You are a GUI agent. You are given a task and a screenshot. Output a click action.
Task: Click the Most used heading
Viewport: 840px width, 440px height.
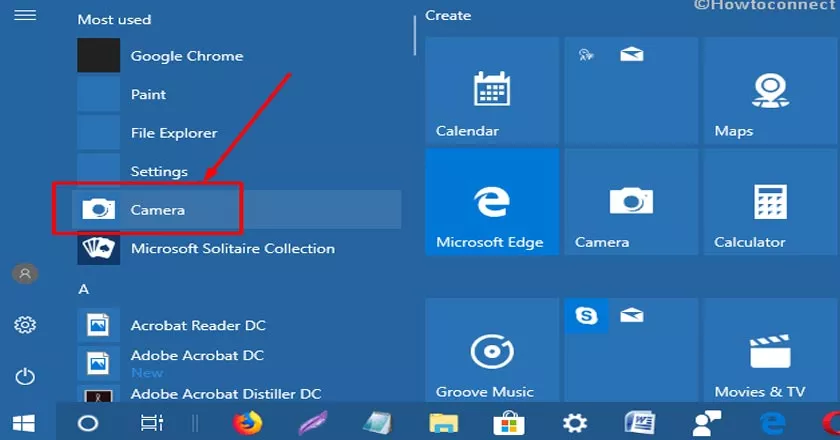pyautogui.click(x=114, y=20)
